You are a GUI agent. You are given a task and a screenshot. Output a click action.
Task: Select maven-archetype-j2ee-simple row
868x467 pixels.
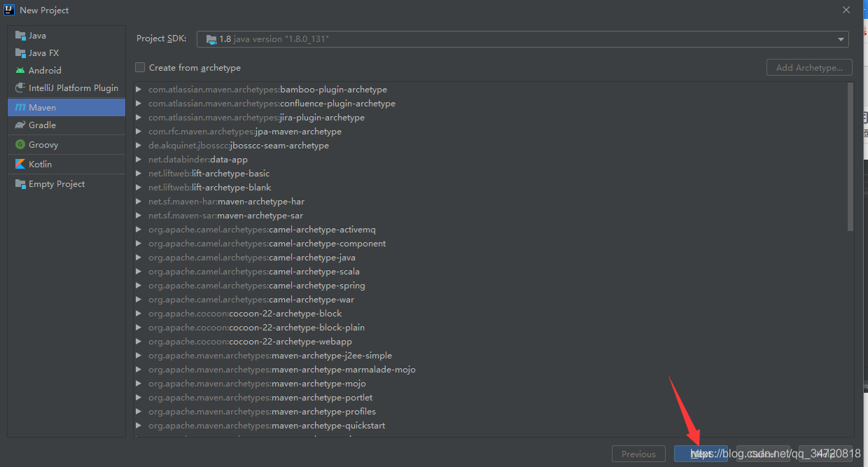(490, 356)
